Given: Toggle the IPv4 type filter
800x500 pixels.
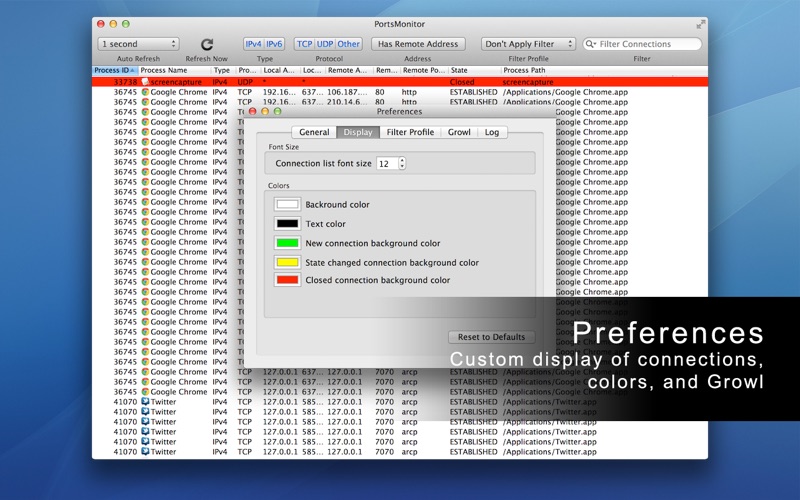Looking at the screenshot, I should click(x=254, y=44).
